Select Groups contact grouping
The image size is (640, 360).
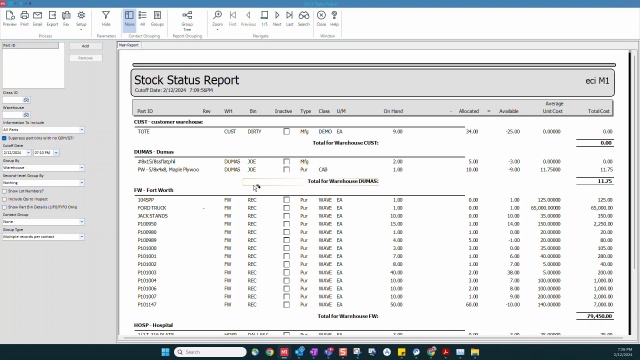pyautogui.click(x=157, y=18)
